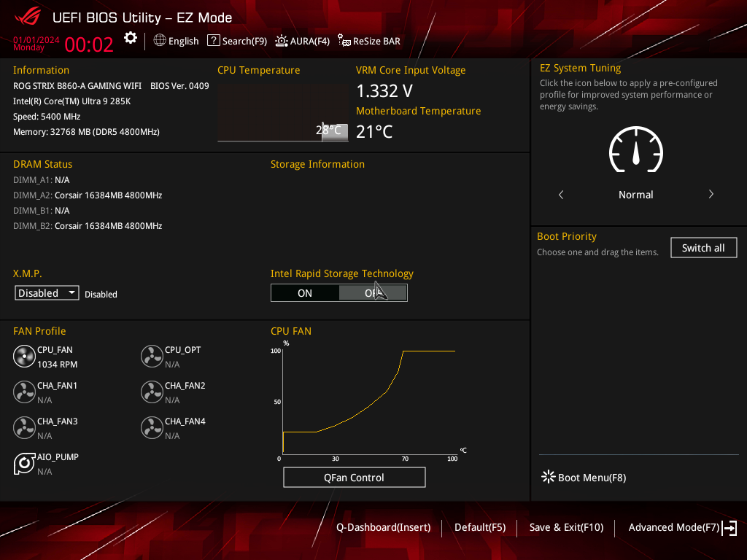The width and height of the screenshot is (747, 560).
Task: Click the globe language icon
Action: click(160, 41)
